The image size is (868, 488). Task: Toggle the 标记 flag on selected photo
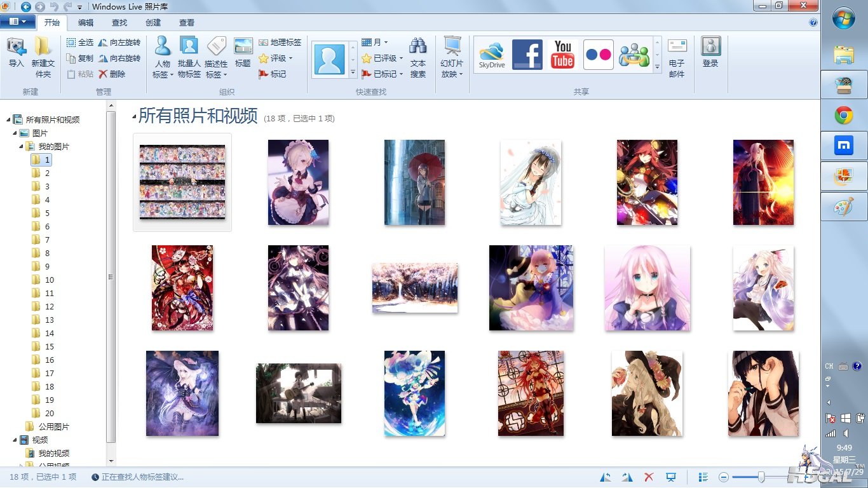tap(272, 74)
